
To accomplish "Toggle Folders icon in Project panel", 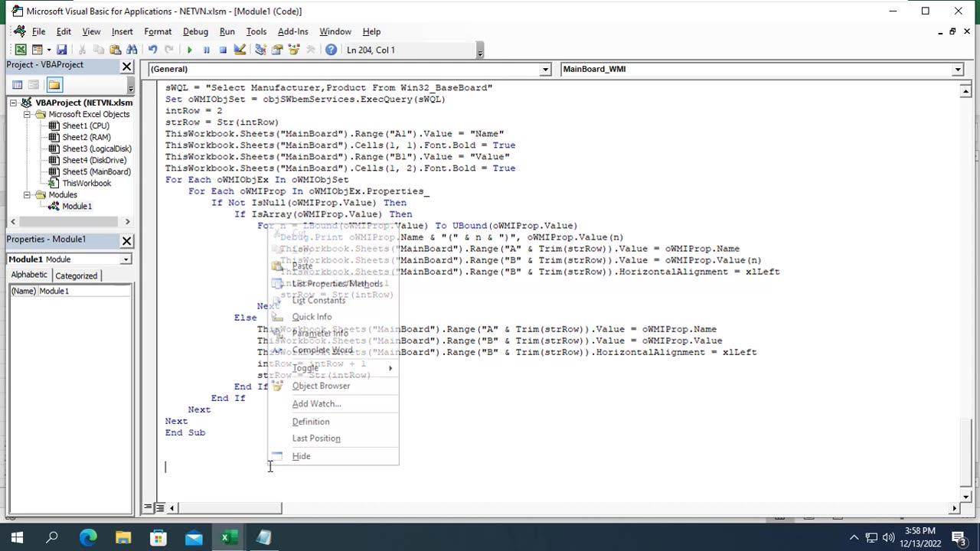I will [54, 85].
